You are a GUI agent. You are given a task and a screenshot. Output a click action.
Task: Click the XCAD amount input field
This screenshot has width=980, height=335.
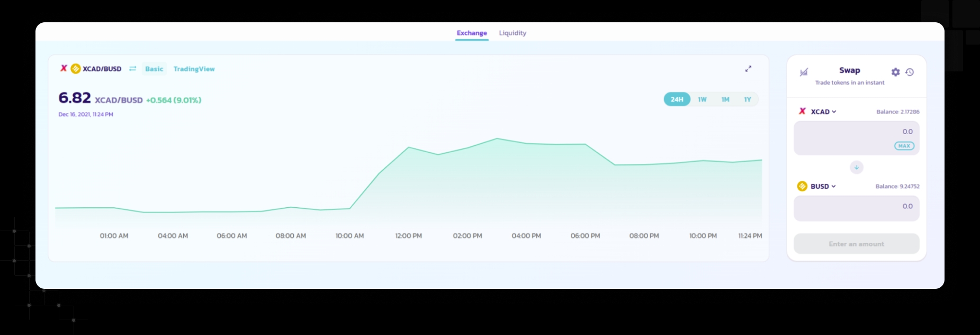[x=852, y=133]
